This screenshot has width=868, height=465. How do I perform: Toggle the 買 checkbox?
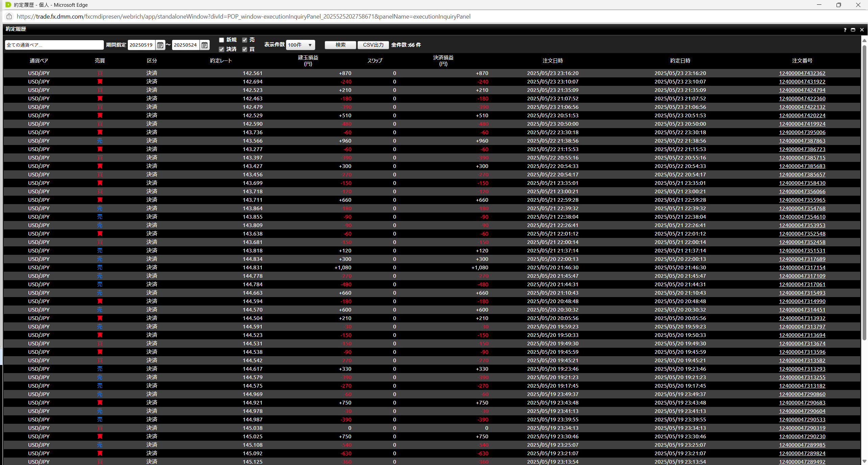(245, 49)
